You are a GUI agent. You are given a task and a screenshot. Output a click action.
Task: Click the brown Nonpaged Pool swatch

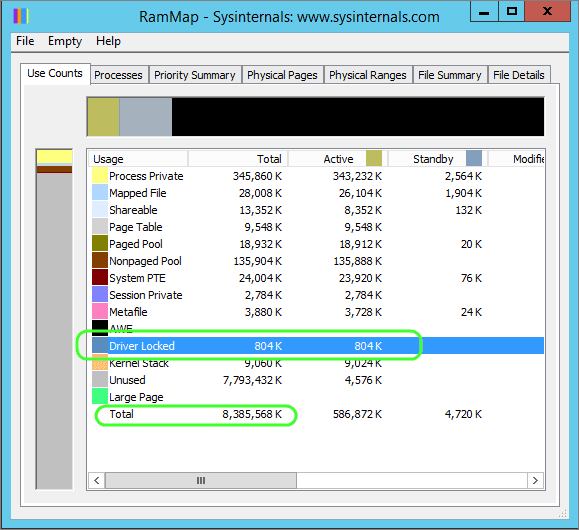[x=100, y=260]
